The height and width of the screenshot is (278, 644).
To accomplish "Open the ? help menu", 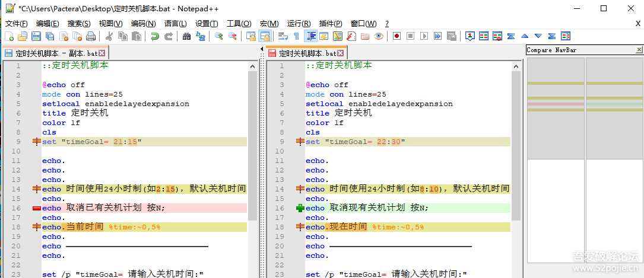I will 387,23.
